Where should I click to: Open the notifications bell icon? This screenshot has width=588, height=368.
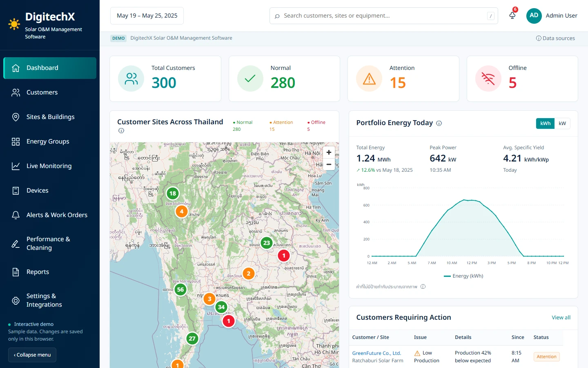(512, 16)
